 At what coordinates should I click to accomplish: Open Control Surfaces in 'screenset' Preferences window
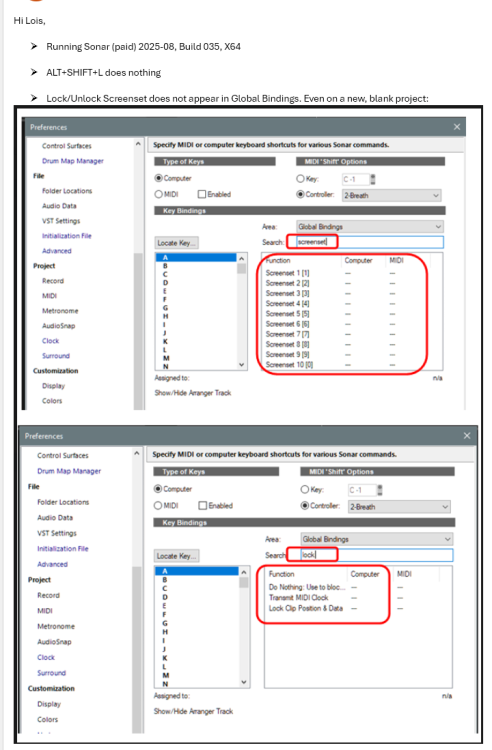click(66, 146)
